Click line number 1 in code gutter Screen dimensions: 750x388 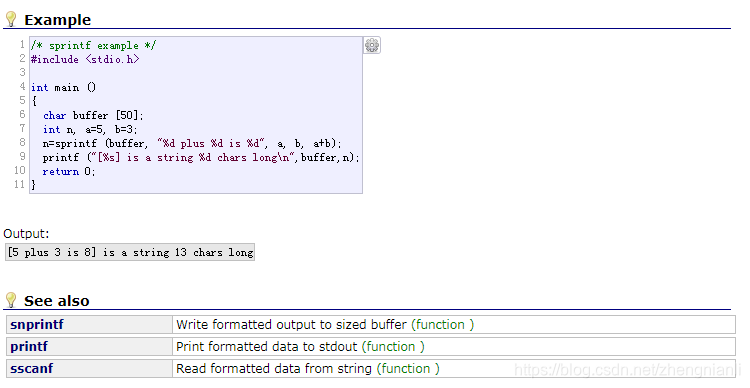coord(22,44)
